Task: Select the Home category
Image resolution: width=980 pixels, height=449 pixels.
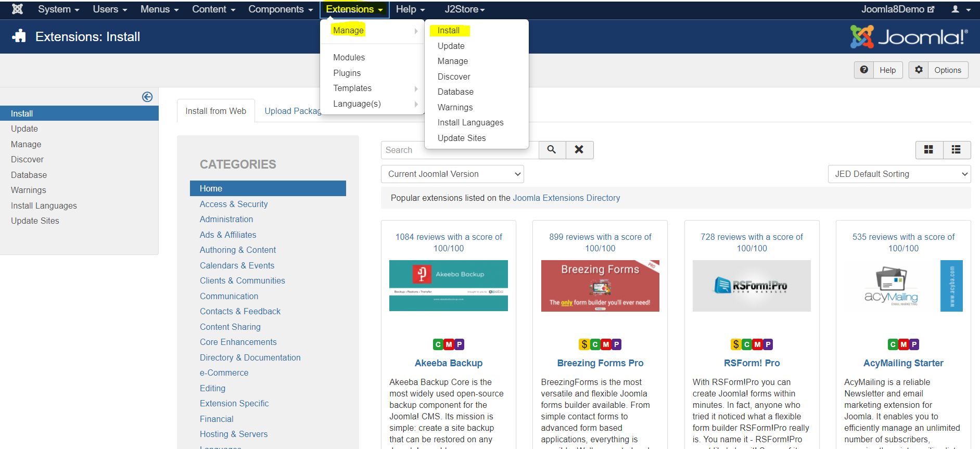Action: point(268,188)
